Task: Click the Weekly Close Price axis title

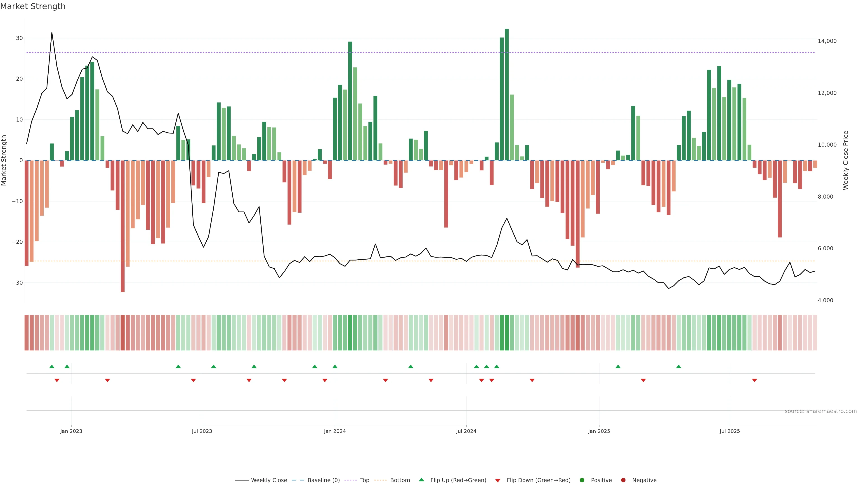Action: (x=845, y=160)
